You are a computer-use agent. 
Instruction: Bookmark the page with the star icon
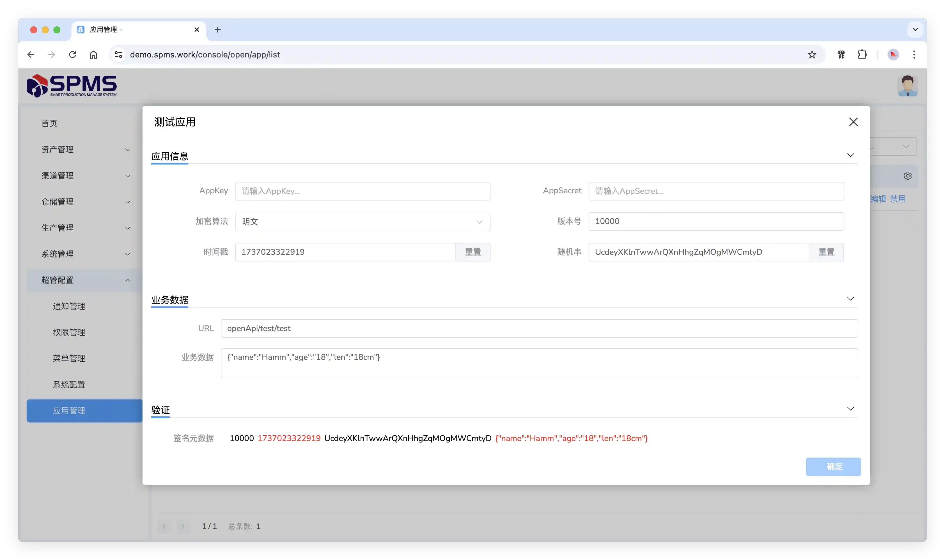812,54
